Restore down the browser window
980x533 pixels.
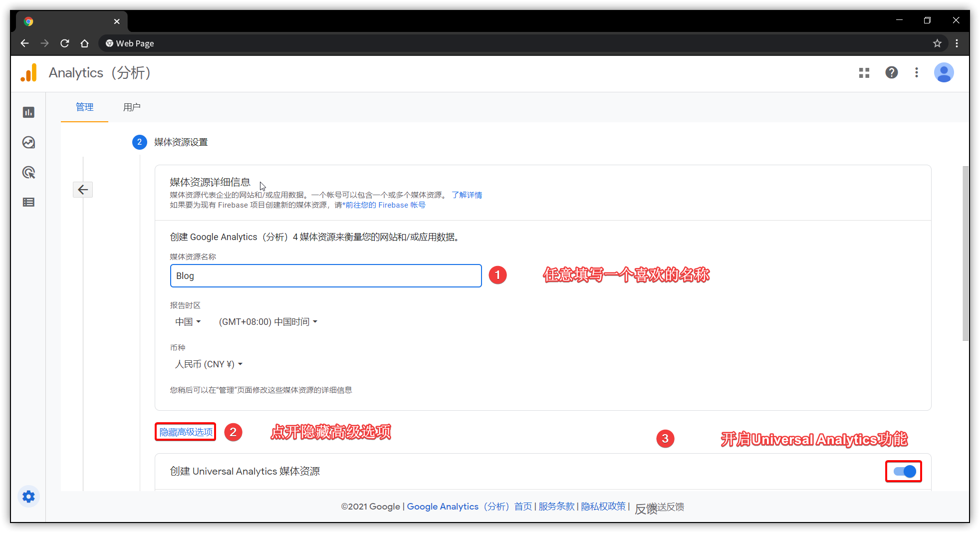tap(927, 20)
